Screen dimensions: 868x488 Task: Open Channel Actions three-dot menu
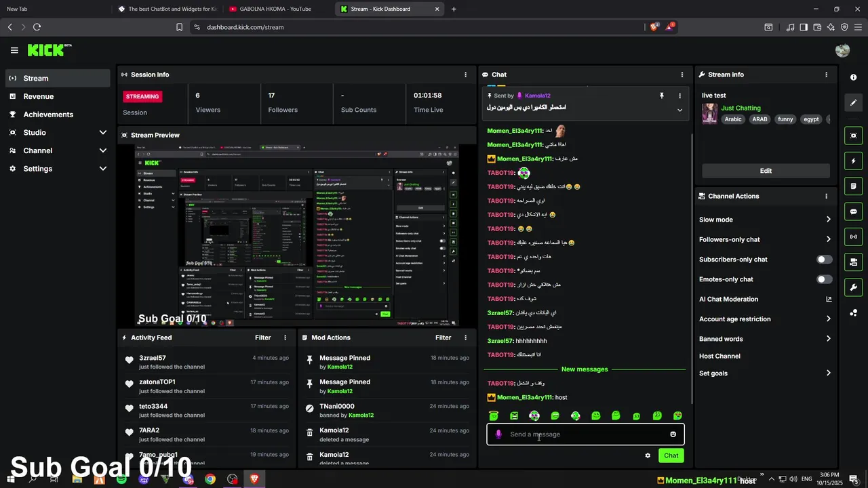[826, 196]
